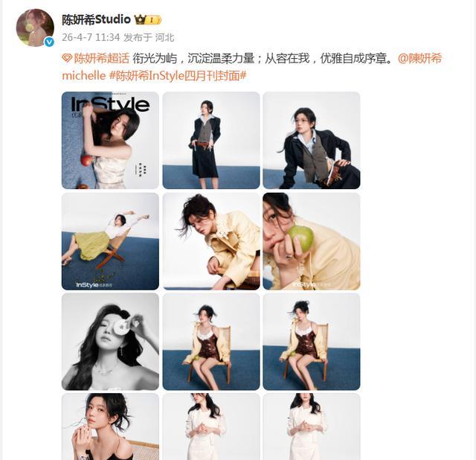
Task: Click the super topic diamond icon
Action: 67,58
